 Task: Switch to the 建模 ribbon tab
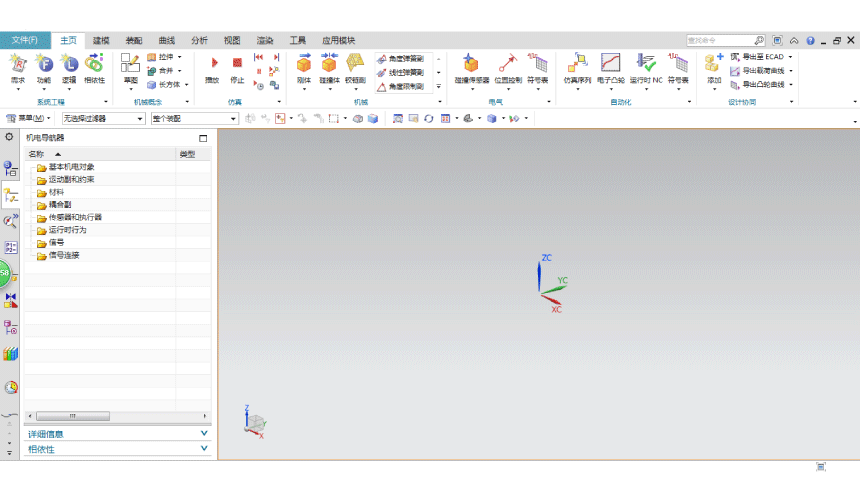point(101,40)
